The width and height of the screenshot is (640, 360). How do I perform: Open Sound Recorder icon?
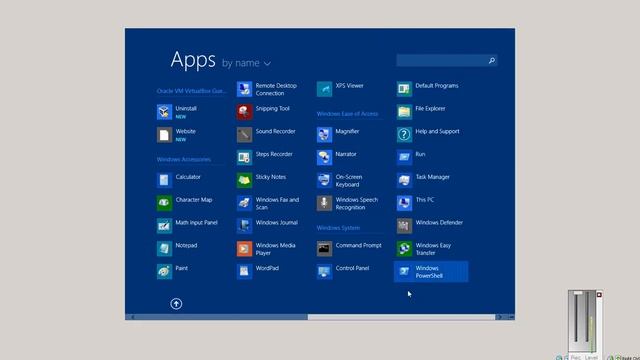point(244,135)
